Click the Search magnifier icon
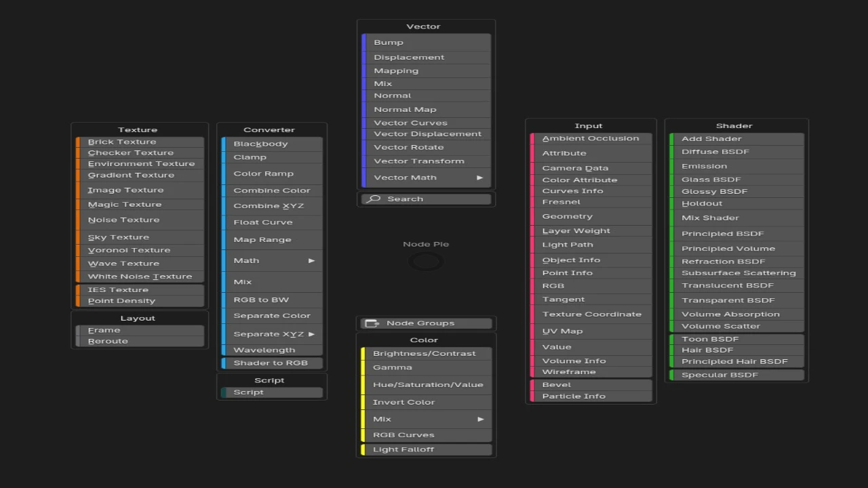 coord(372,199)
